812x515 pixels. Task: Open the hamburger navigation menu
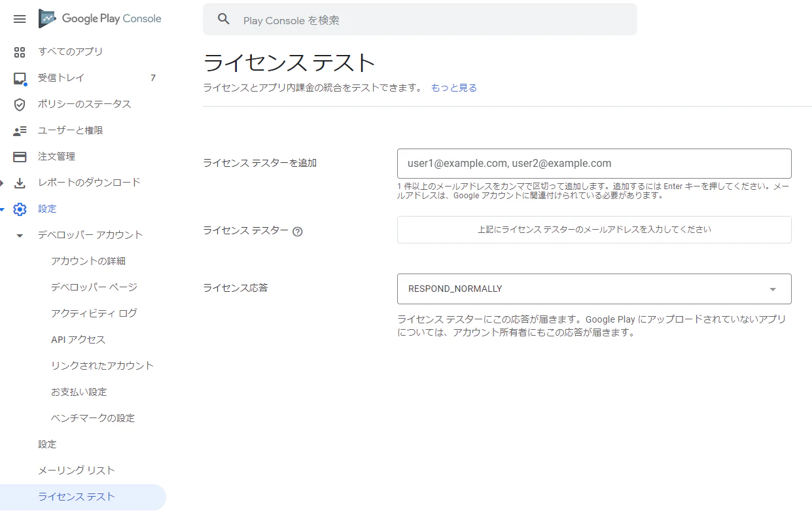pyautogui.click(x=20, y=19)
